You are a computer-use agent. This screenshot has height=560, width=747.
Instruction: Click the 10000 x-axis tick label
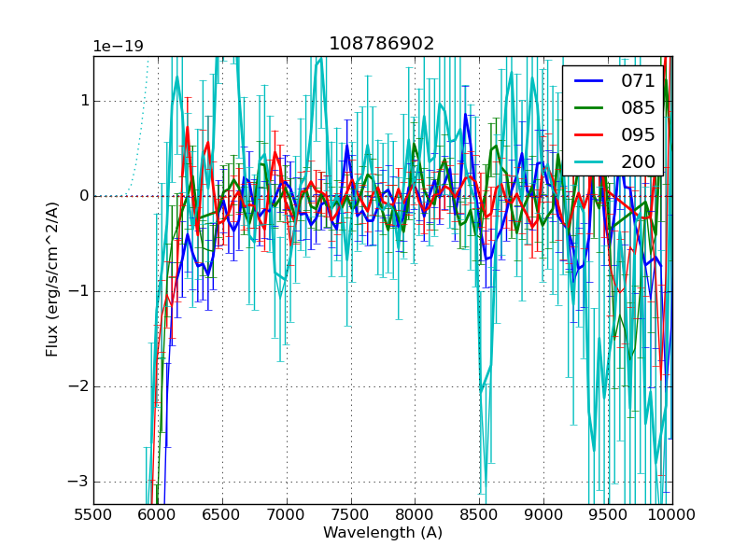[671, 514]
